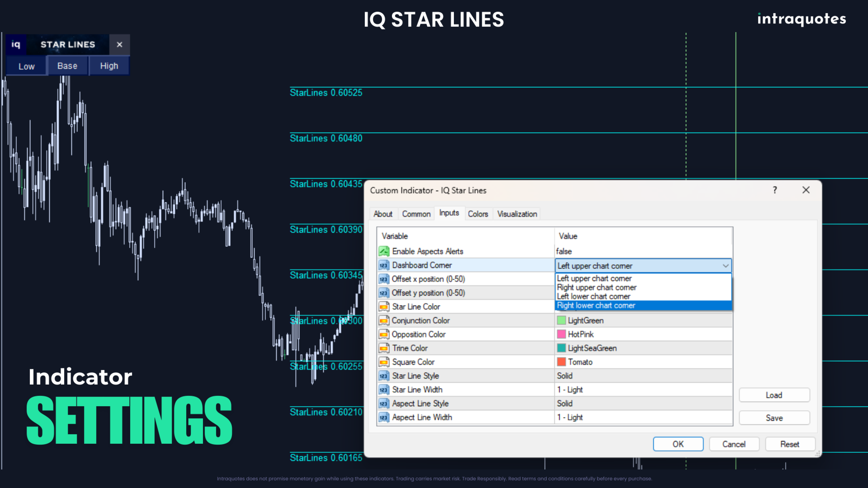
Task: Click the Aspect Line Width variable icon
Action: coord(384,418)
